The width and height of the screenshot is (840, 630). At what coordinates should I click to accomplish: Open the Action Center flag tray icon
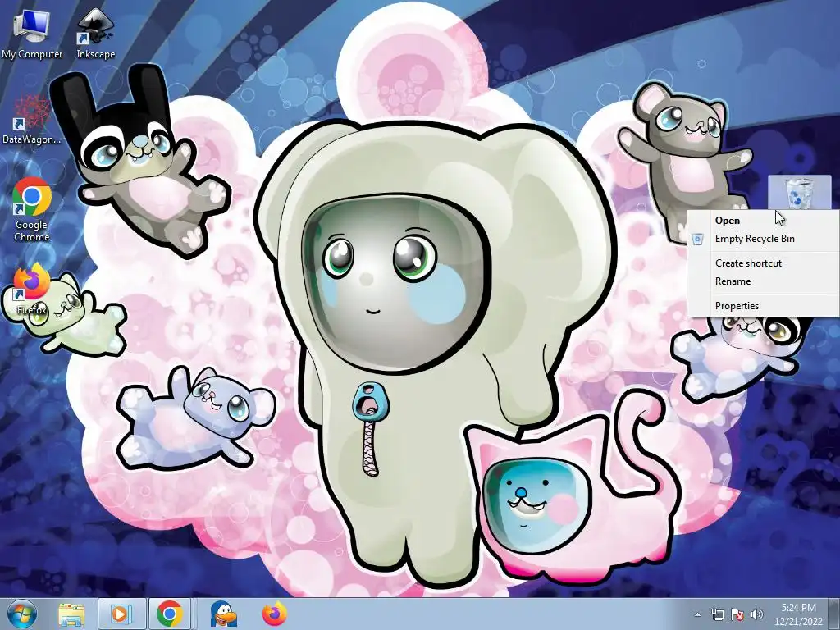737,614
